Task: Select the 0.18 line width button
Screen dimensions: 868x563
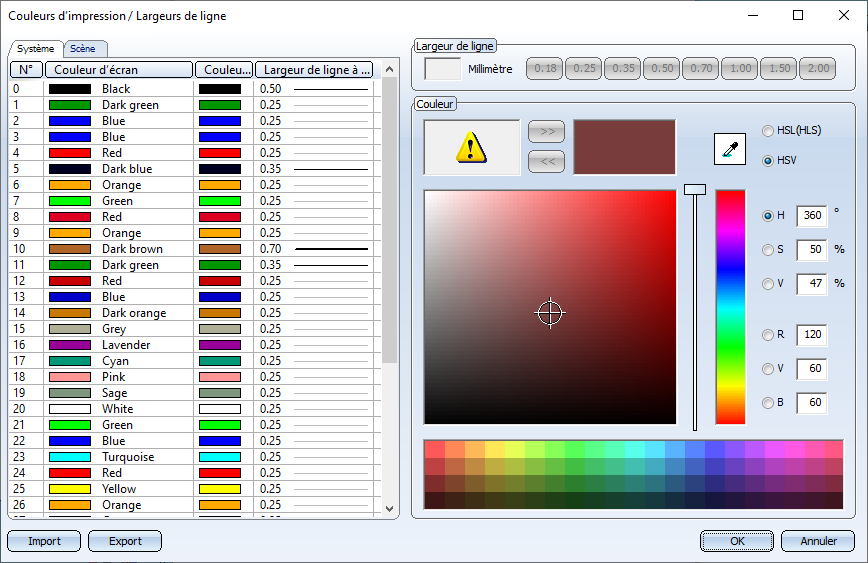Action: pyautogui.click(x=546, y=69)
